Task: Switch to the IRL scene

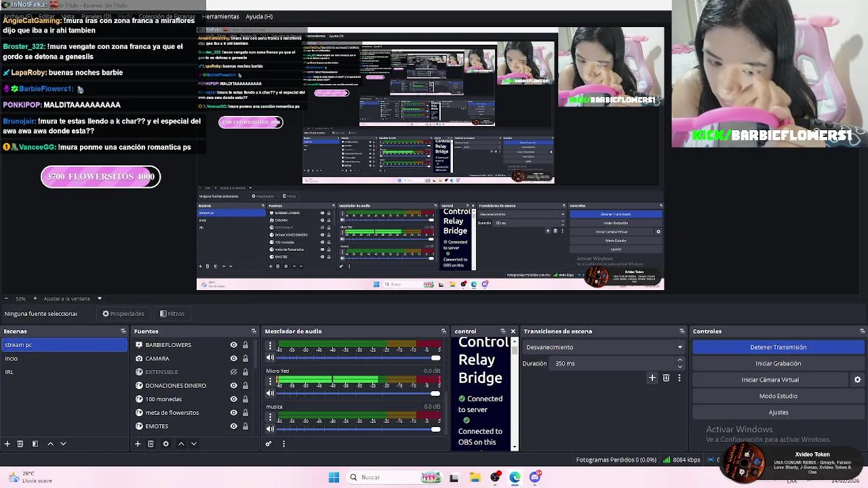Action: click(x=64, y=372)
